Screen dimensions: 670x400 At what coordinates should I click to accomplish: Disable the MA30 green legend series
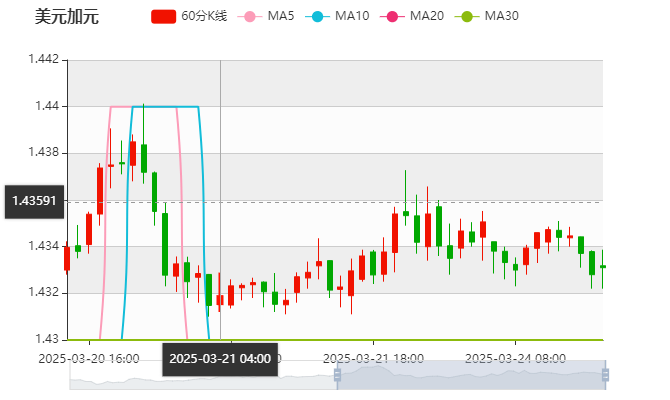point(466,16)
